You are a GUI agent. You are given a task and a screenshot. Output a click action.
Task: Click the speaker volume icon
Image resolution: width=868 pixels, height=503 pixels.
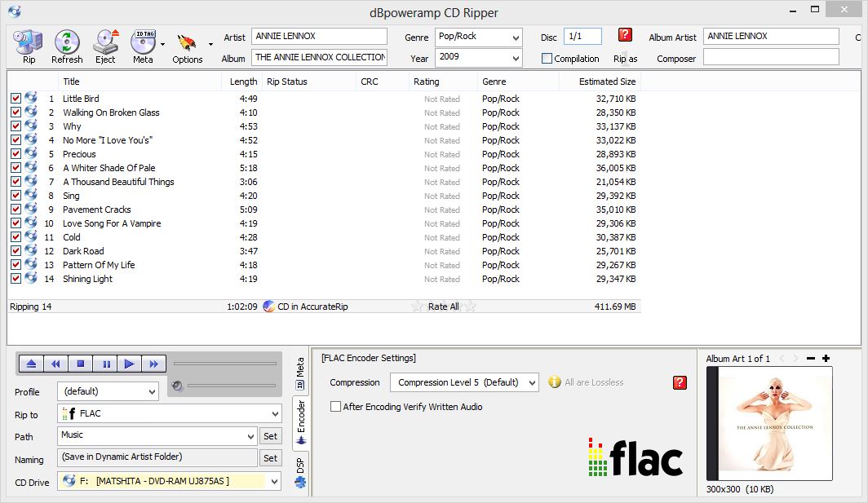[x=177, y=386]
